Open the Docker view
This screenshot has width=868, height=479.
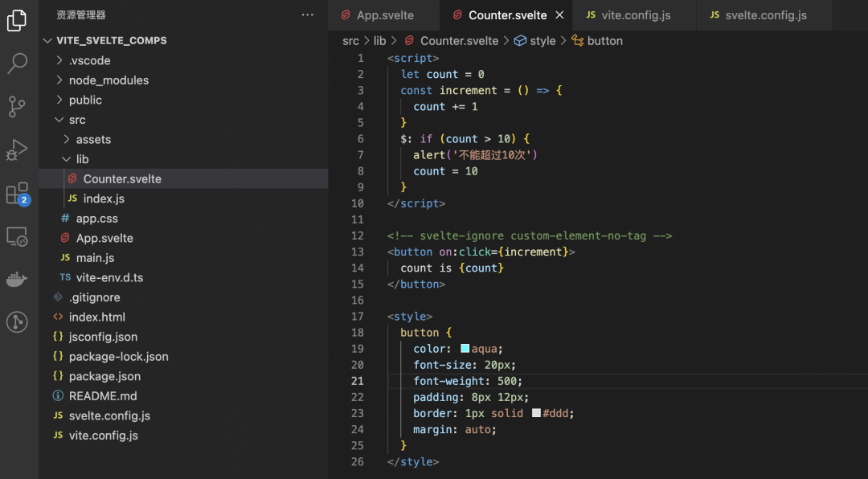17,279
